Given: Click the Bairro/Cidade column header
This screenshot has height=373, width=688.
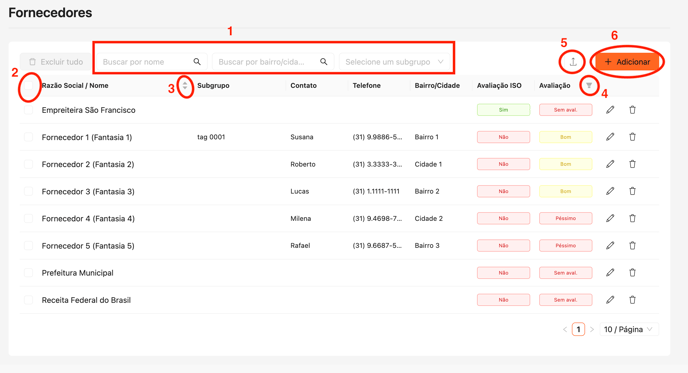Looking at the screenshot, I should click(437, 86).
